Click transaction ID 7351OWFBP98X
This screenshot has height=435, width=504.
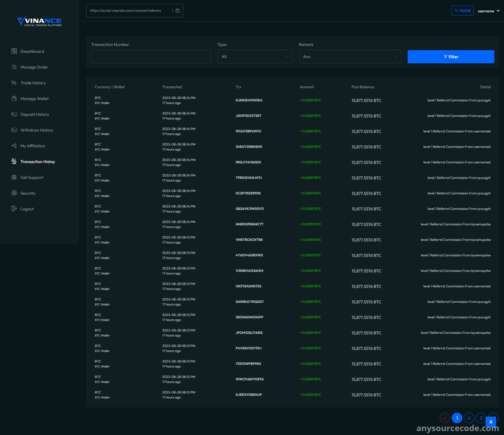[249, 363]
